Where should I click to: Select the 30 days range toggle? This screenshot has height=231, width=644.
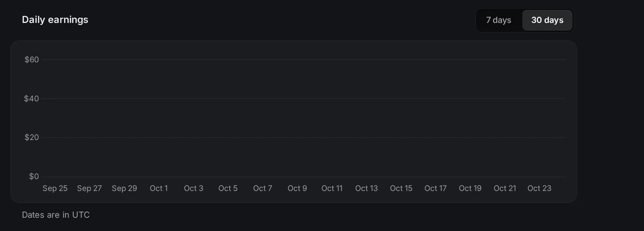(x=547, y=20)
